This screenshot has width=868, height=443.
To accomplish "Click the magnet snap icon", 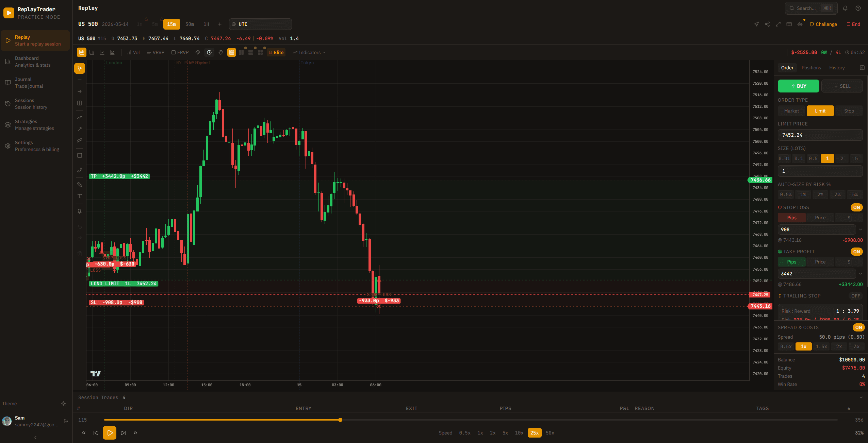I will point(198,52).
